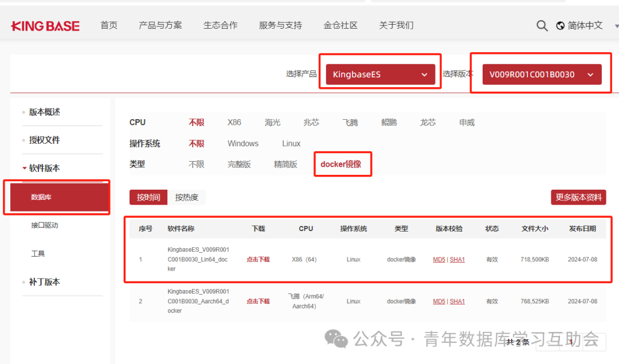The width and height of the screenshot is (619, 364).
Task: Click the 文件大小 column header
Action: [535, 229]
